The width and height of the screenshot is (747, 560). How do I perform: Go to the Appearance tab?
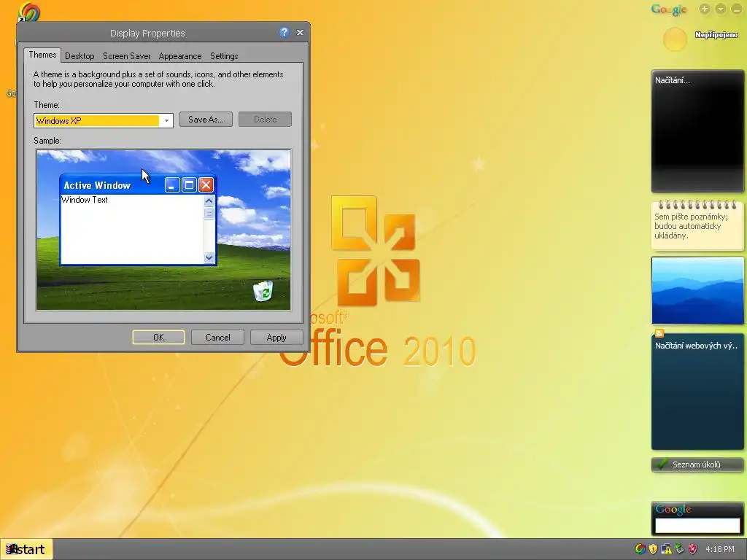[x=180, y=56]
